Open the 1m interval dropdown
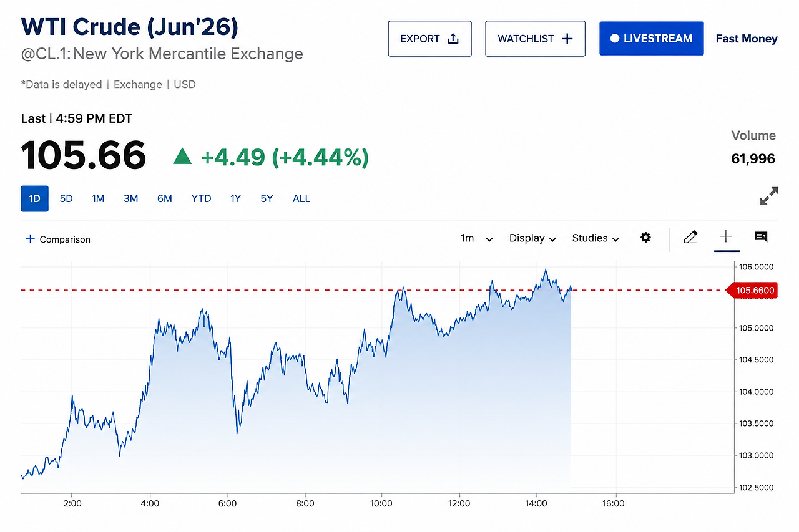This screenshot has height=532, width=799. click(477, 238)
